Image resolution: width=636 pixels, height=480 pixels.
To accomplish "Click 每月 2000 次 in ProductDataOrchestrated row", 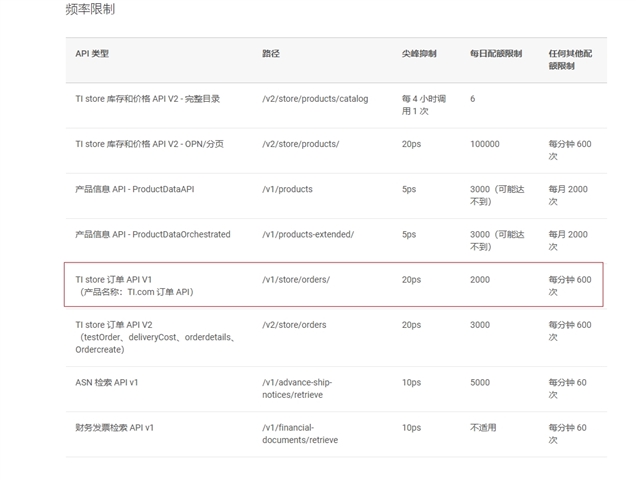I will [x=568, y=240].
